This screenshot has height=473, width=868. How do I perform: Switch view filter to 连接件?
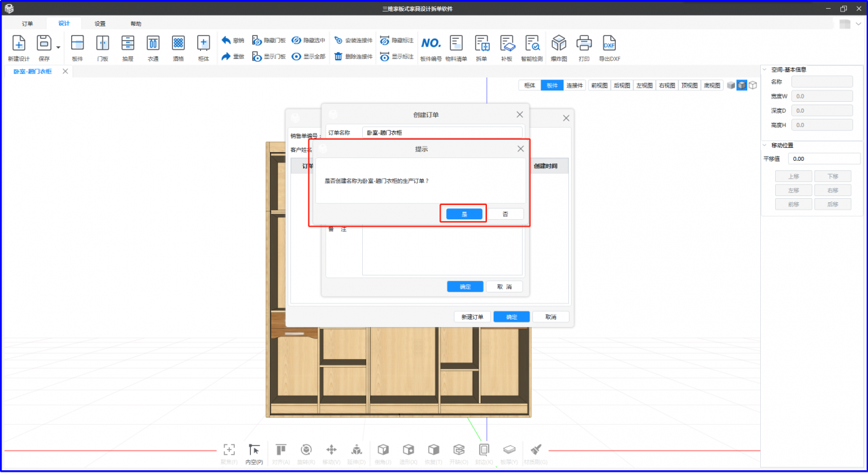(x=575, y=86)
